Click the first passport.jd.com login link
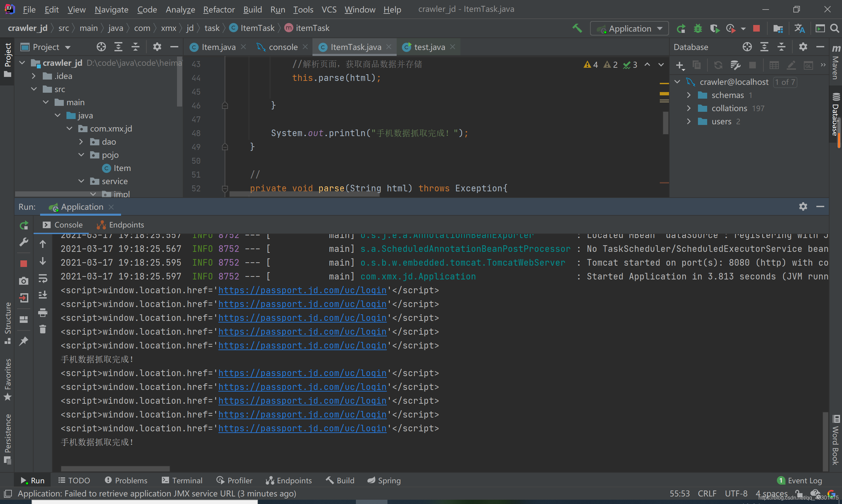The width and height of the screenshot is (842, 504). click(x=302, y=290)
